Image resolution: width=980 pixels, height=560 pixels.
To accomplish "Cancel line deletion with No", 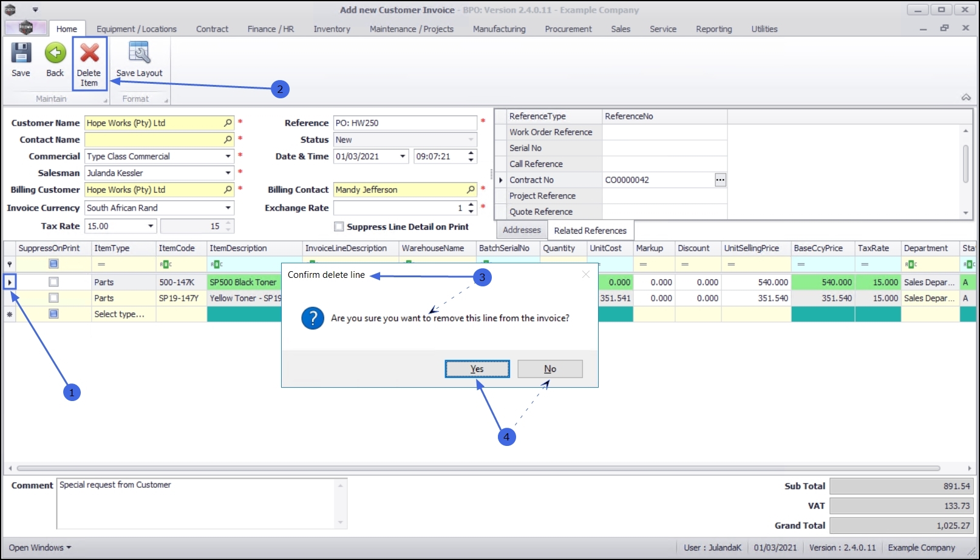I will (550, 369).
